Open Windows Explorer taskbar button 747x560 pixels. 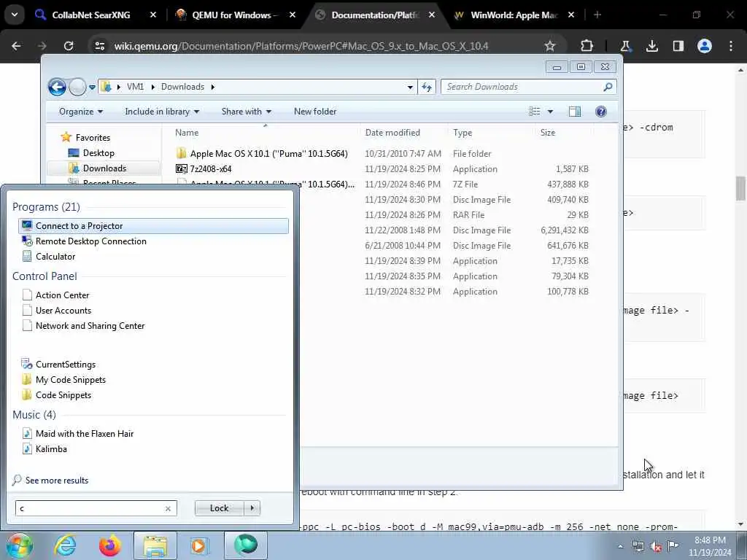(155, 545)
